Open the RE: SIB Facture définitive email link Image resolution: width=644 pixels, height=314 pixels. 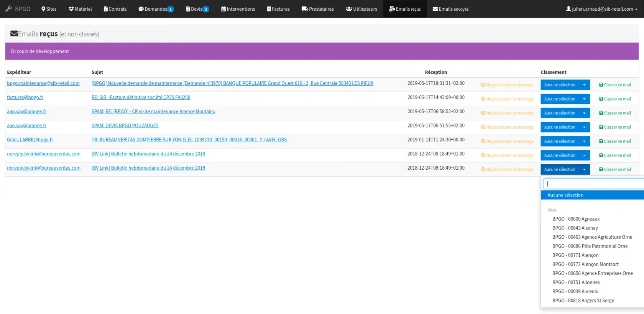point(141,98)
